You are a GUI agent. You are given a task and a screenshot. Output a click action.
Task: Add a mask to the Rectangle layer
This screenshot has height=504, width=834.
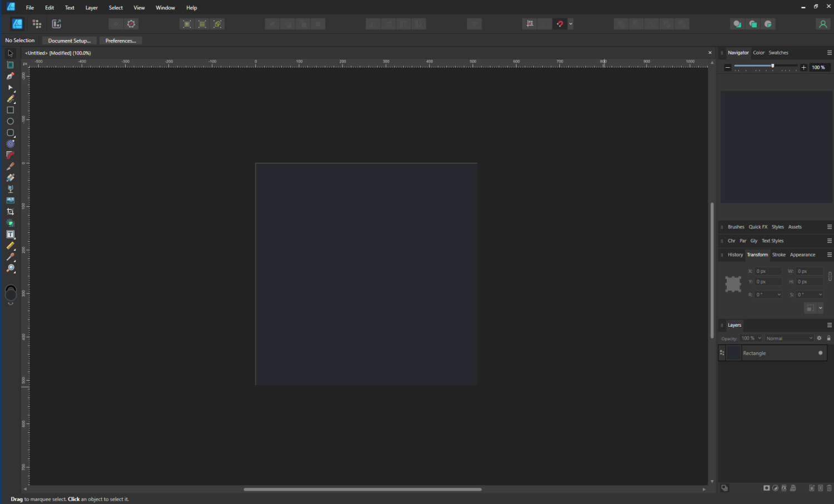tap(766, 488)
